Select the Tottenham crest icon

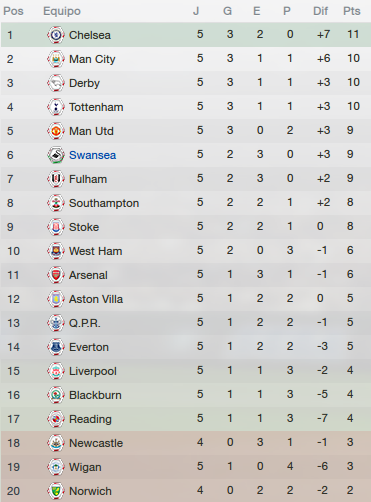tap(56, 107)
